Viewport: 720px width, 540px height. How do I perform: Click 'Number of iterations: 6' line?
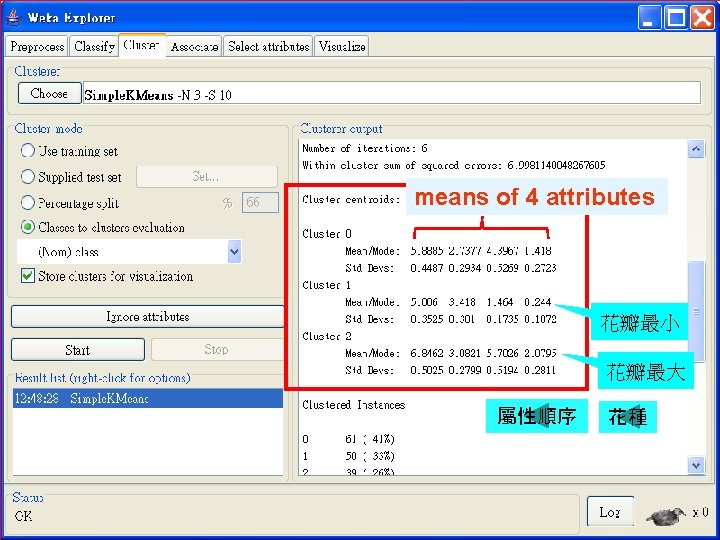pos(365,148)
